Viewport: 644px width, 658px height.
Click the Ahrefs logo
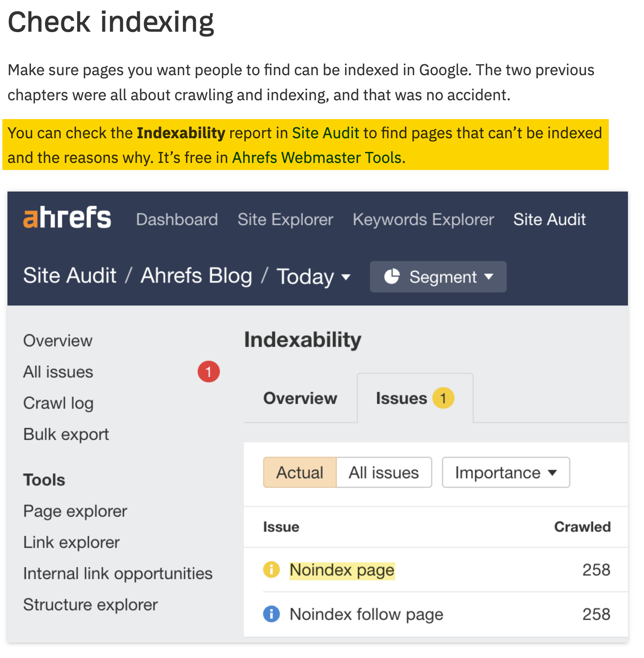click(67, 219)
